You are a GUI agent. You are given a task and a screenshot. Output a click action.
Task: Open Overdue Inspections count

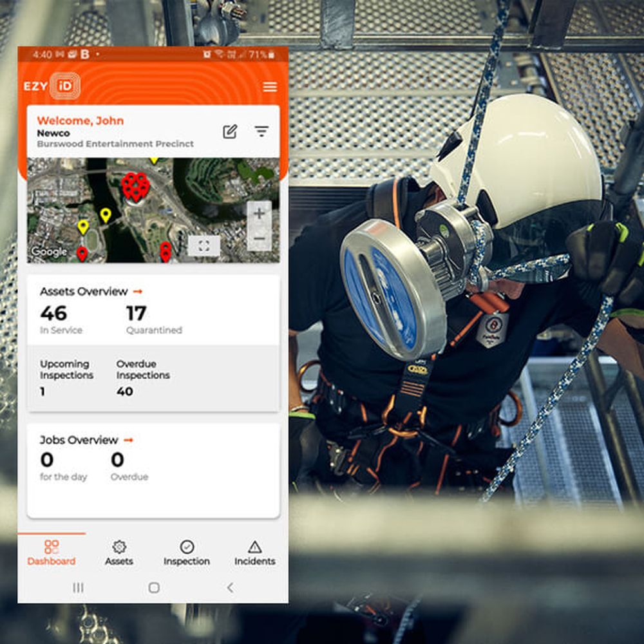(x=142, y=378)
